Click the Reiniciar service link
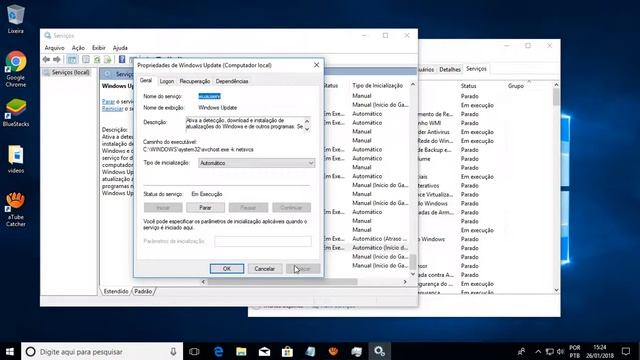This screenshot has height=360, width=640. 112,109
